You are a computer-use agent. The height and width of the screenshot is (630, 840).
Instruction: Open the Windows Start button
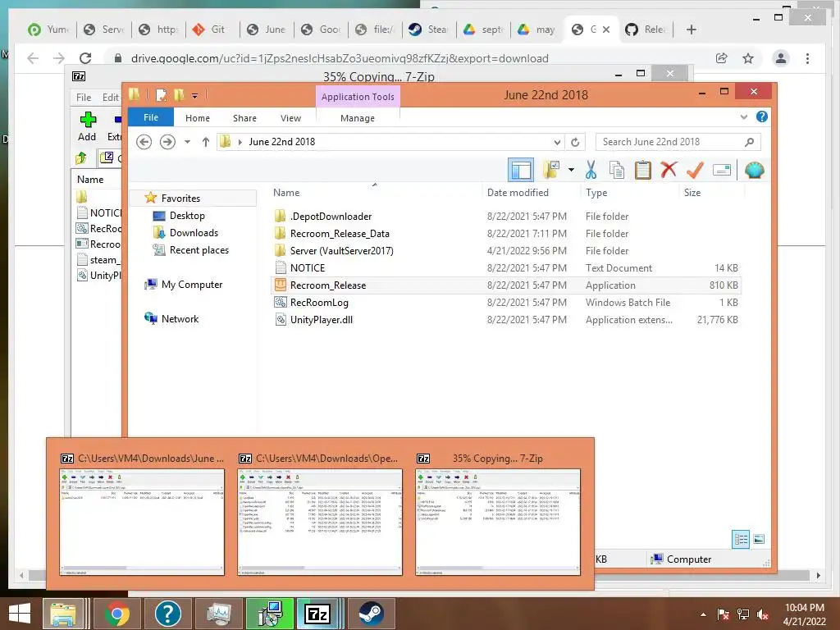20,614
